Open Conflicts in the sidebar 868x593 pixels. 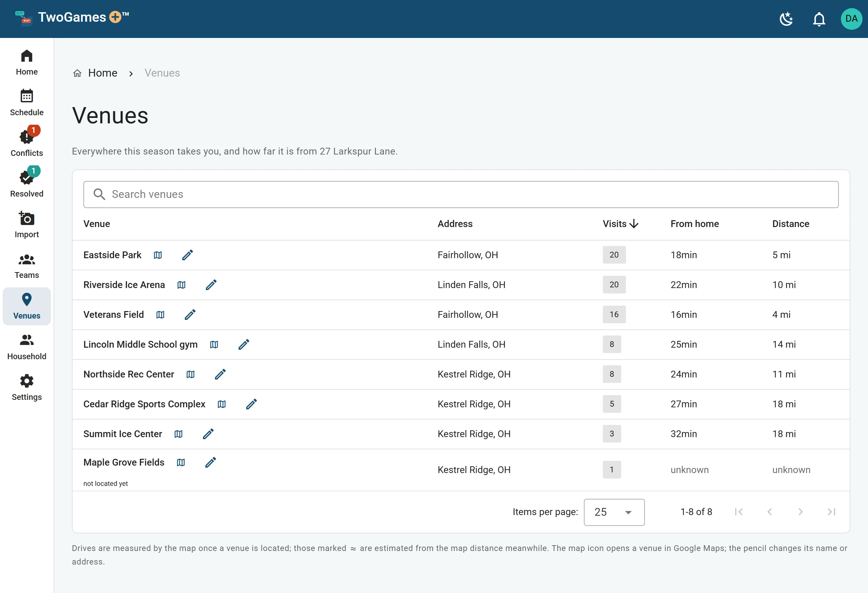click(26, 144)
